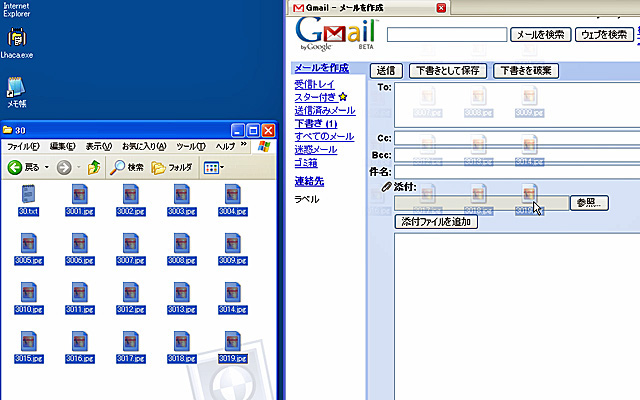The width and height of the screenshot is (640, 400).
Task: Open 検索 search in Explorer toolbar
Action: [x=127, y=167]
